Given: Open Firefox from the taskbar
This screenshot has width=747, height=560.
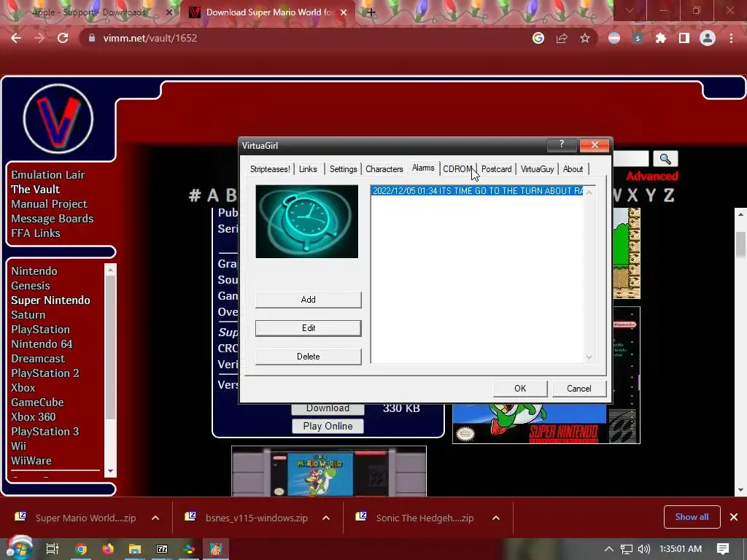Looking at the screenshot, I should point(108,549).
